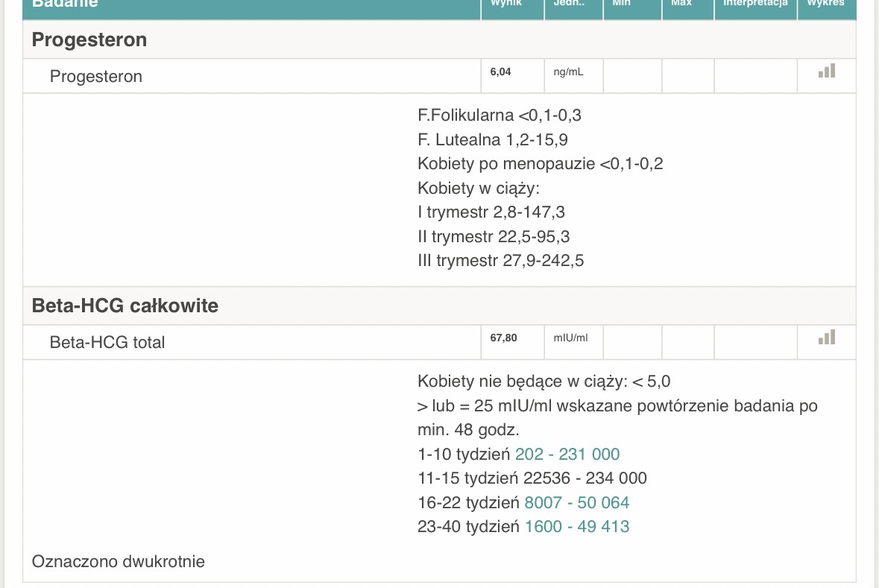Open the chart icon for Progesteron
The height and width of the screenshot is (588, 879).
(x=827, y=71)
